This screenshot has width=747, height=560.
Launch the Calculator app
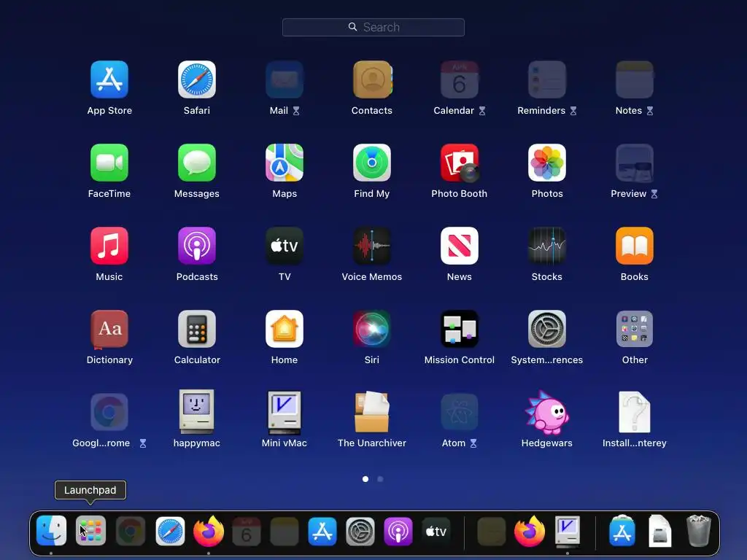click(197, 329)
